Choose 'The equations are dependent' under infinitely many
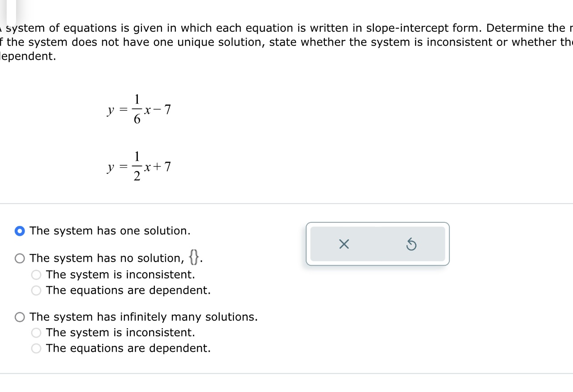The height and width of the screenshot is (392, 573). (x=36, y=348)
